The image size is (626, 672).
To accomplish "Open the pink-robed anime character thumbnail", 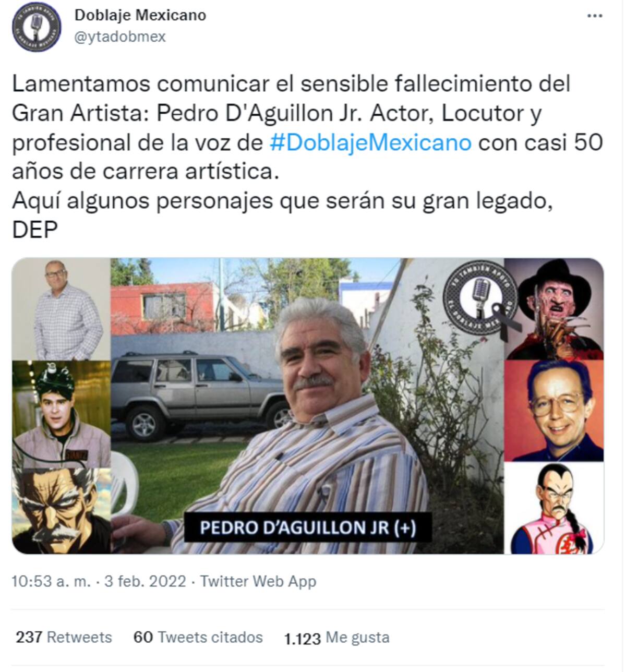I will tap(553, 508).
